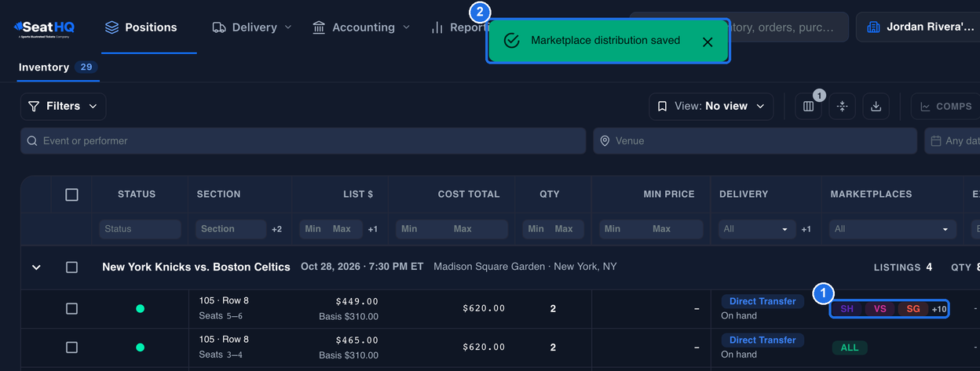Open the Marketplaces All filter dropdown
The height and width of the screenshot is (371, 980).
(x=893, y=229)
